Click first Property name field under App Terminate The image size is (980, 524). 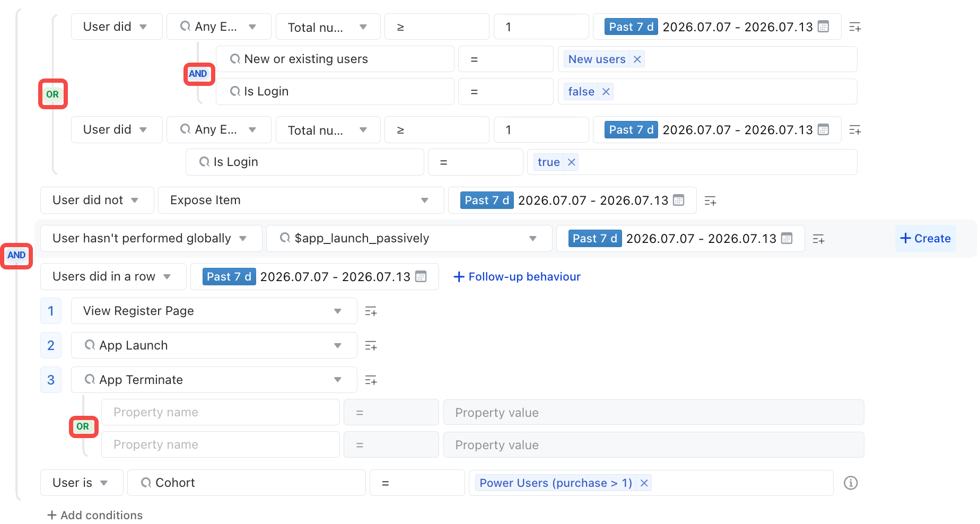pos(220,412)
